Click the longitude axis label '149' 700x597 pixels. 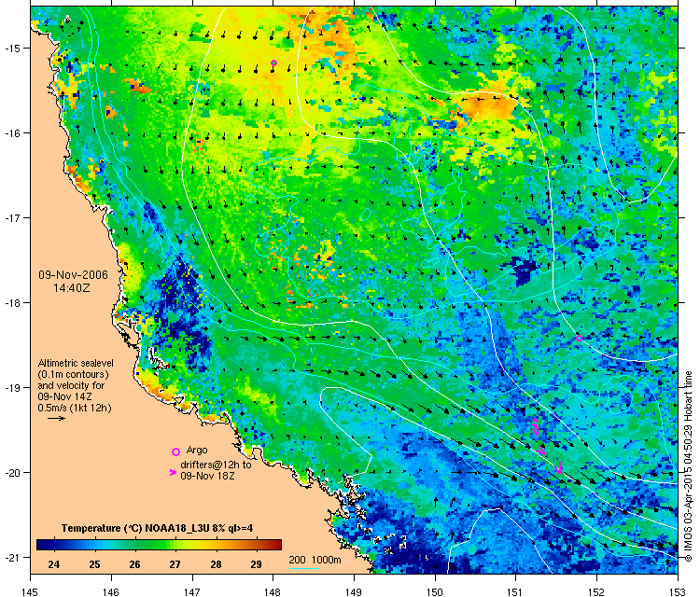tap(354, 591)
